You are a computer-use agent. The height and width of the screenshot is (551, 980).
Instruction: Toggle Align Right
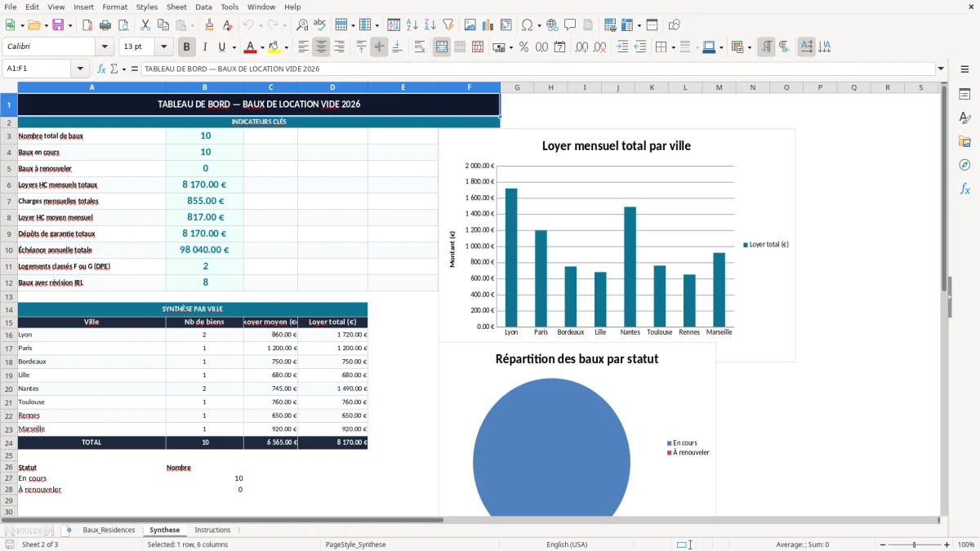click(339, 47)
